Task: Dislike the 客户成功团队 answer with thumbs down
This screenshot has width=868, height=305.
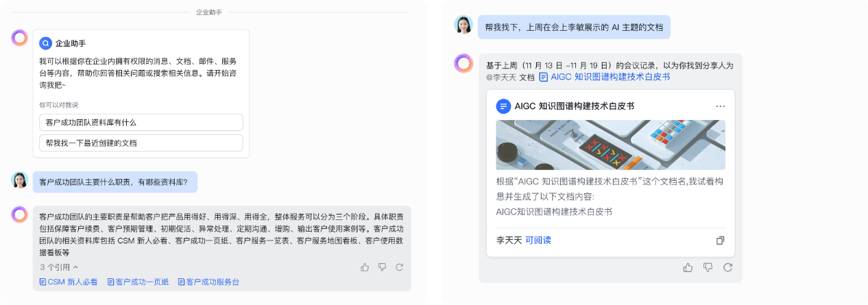Action: pos(382,267)
